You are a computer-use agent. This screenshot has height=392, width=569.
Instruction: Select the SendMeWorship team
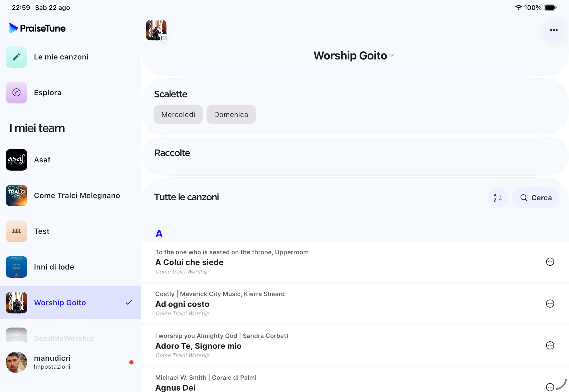point(64,338)
